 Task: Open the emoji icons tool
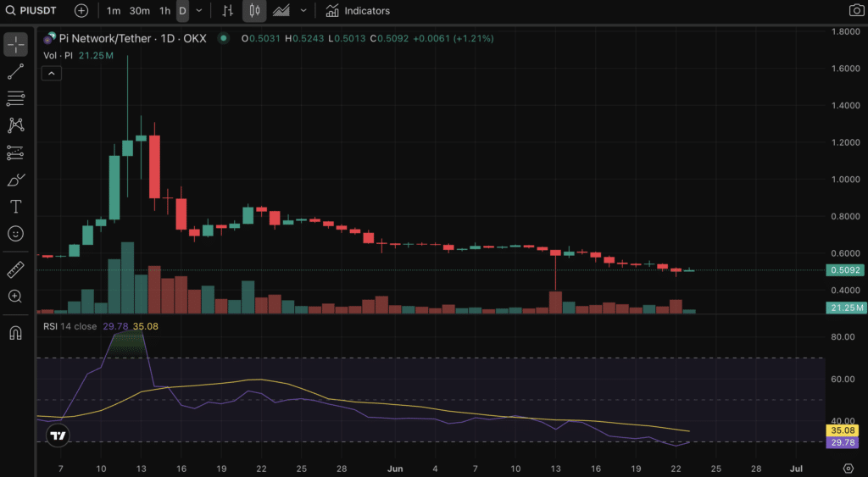coord(15,234)
